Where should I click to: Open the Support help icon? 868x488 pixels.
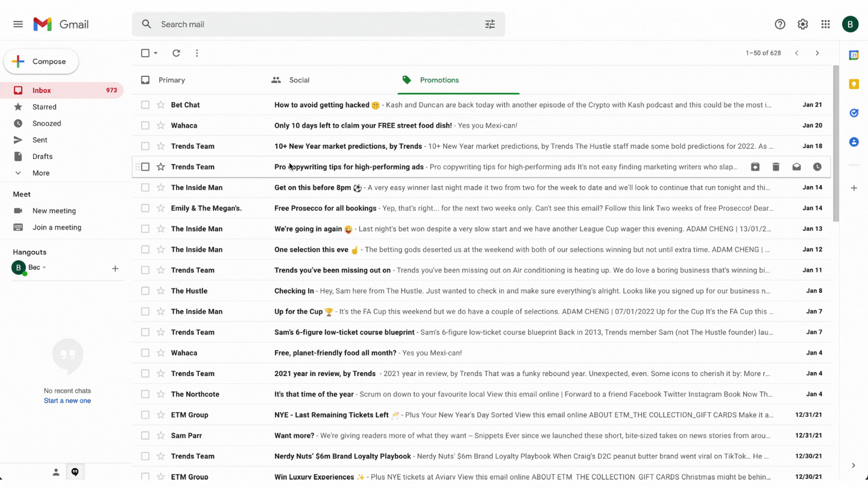pos(780,24)
